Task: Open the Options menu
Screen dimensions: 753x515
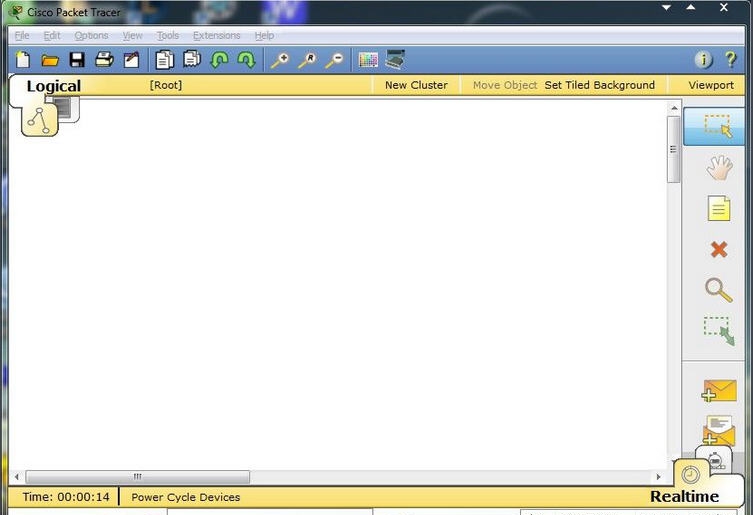Action: pyautogui.click(x=91, y=35)
